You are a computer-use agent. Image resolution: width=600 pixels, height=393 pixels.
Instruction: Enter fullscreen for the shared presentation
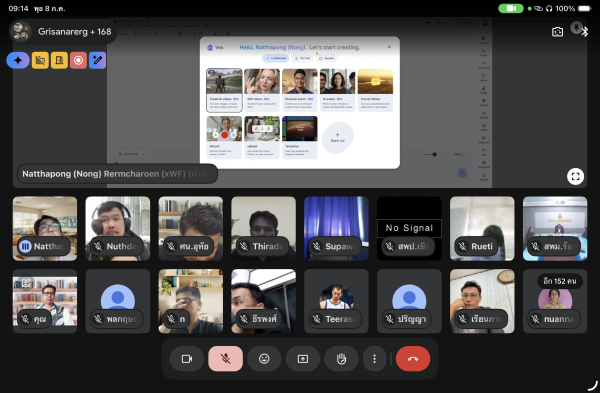pyautogui.click(x=575, y=176)
